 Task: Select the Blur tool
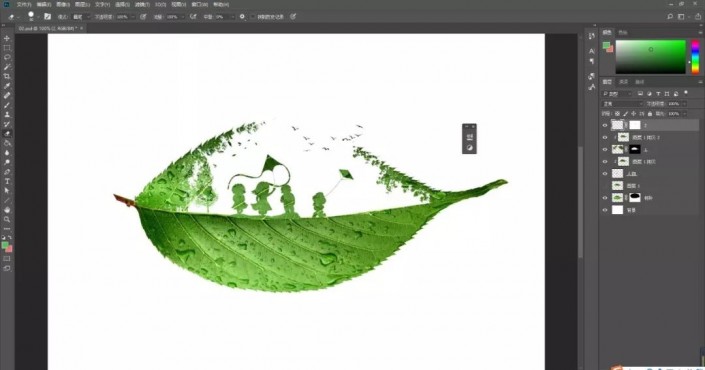click(7, 152)
